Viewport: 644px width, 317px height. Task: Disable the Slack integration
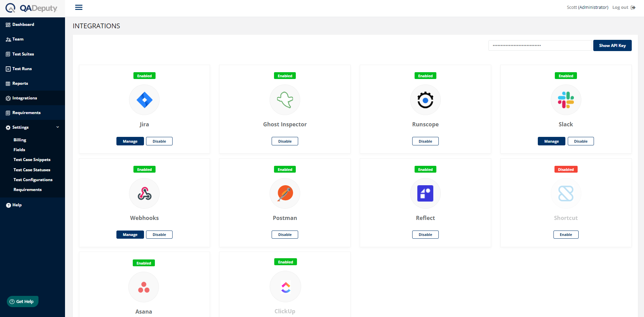pos(581,141)
